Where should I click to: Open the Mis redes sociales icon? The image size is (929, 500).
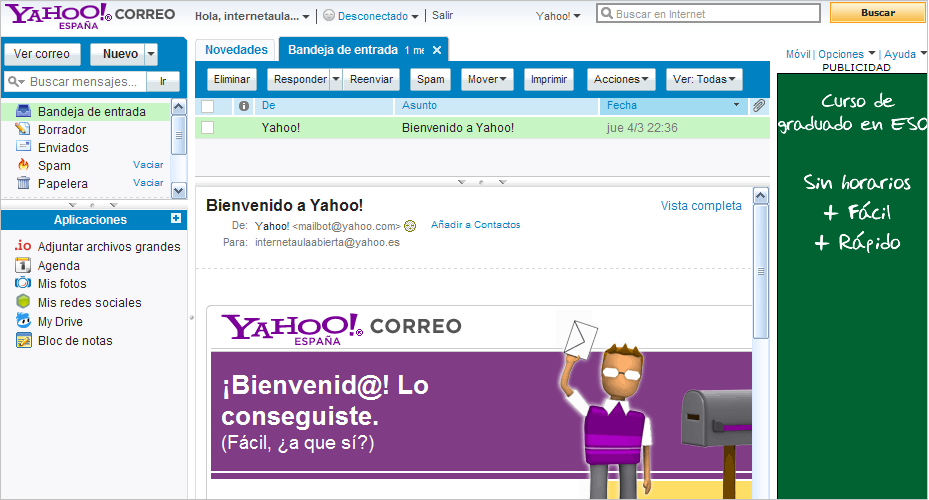[23, 302]
